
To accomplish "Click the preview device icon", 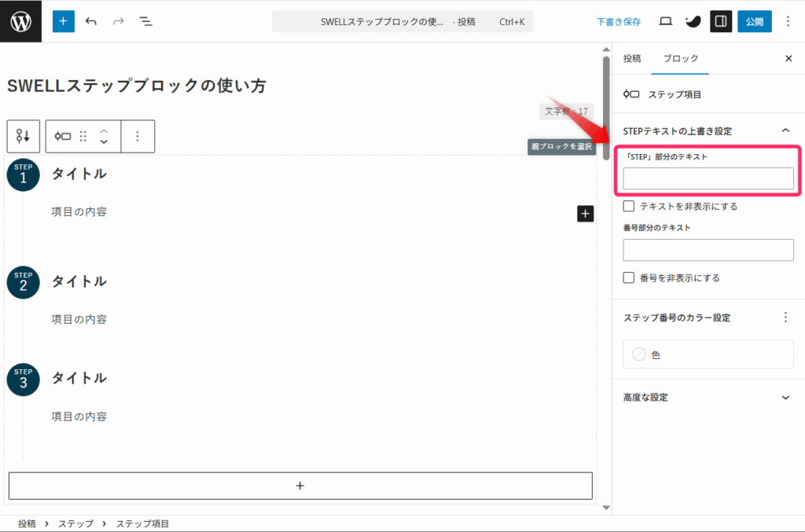I will pos(665,21).
